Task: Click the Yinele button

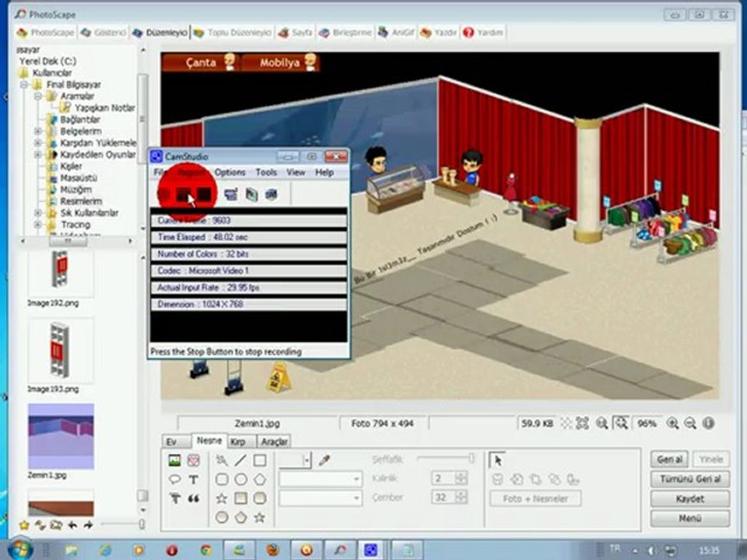Action: click(x=710, y=460)
